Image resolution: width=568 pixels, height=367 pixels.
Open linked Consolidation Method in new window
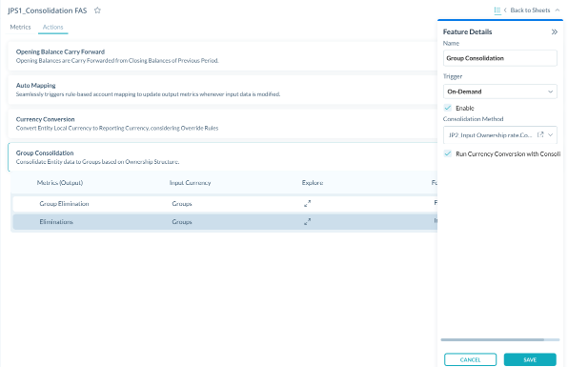coord(540,135)
